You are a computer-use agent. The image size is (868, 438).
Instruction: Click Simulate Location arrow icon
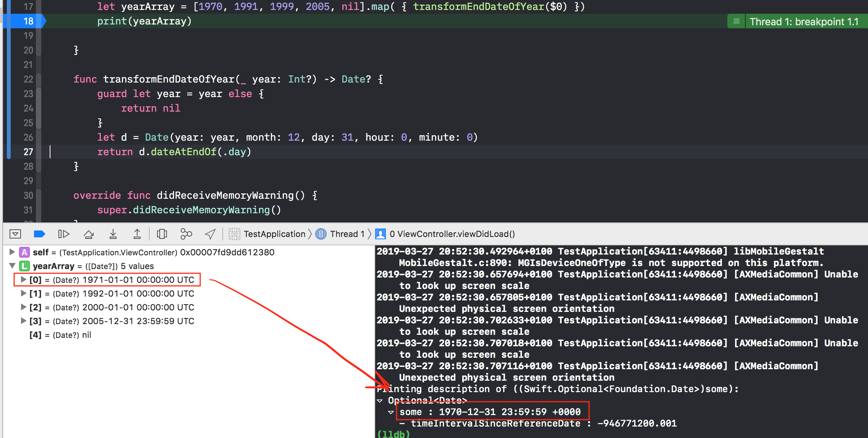click(210, 234)
